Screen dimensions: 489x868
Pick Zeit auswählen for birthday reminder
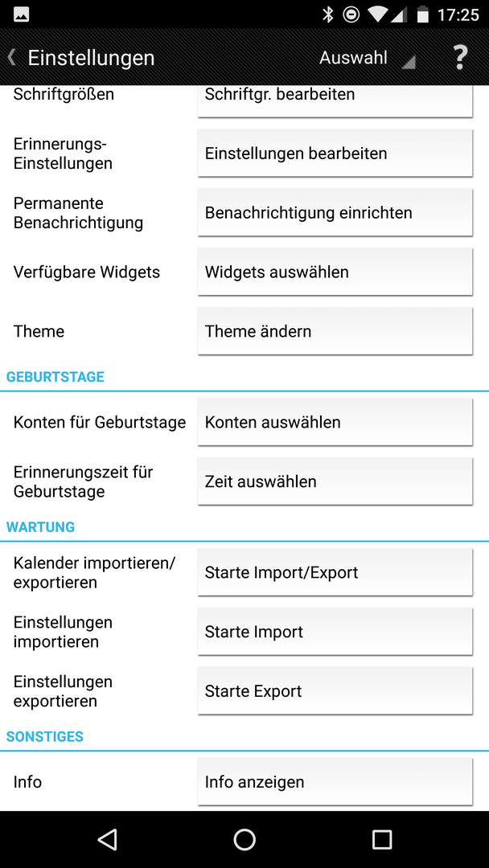pyautogui.click(x=335, y=481)
